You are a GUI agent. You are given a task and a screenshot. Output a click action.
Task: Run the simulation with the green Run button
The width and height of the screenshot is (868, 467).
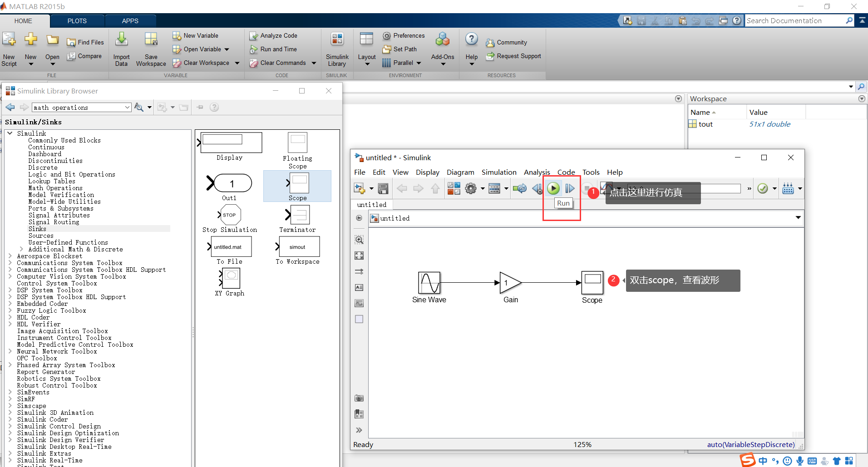[553, 188]
